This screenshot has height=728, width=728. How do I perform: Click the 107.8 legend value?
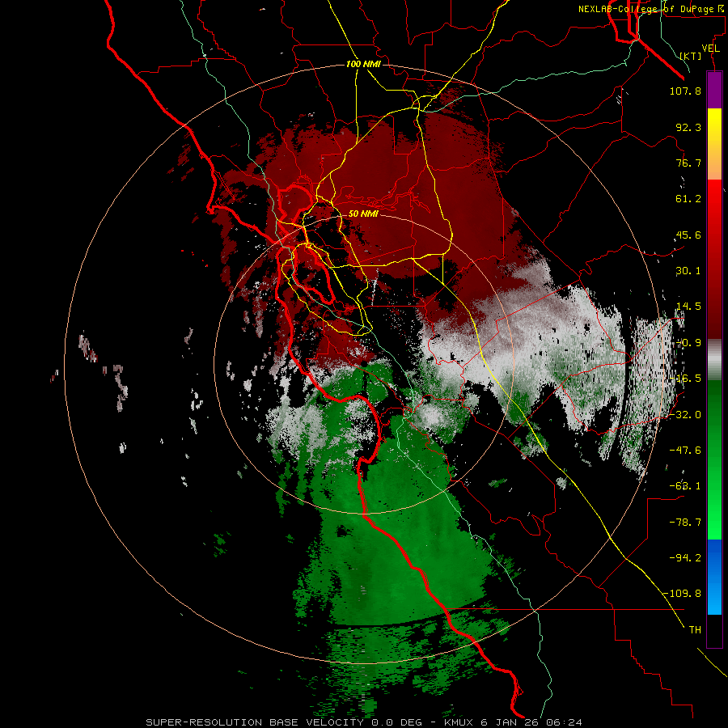[x=685, y=91]
